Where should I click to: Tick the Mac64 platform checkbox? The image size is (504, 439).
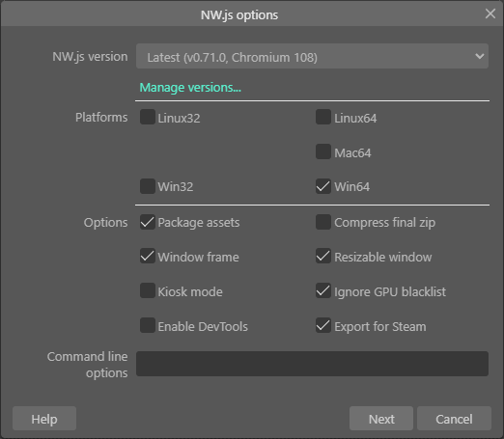[323, 151]
